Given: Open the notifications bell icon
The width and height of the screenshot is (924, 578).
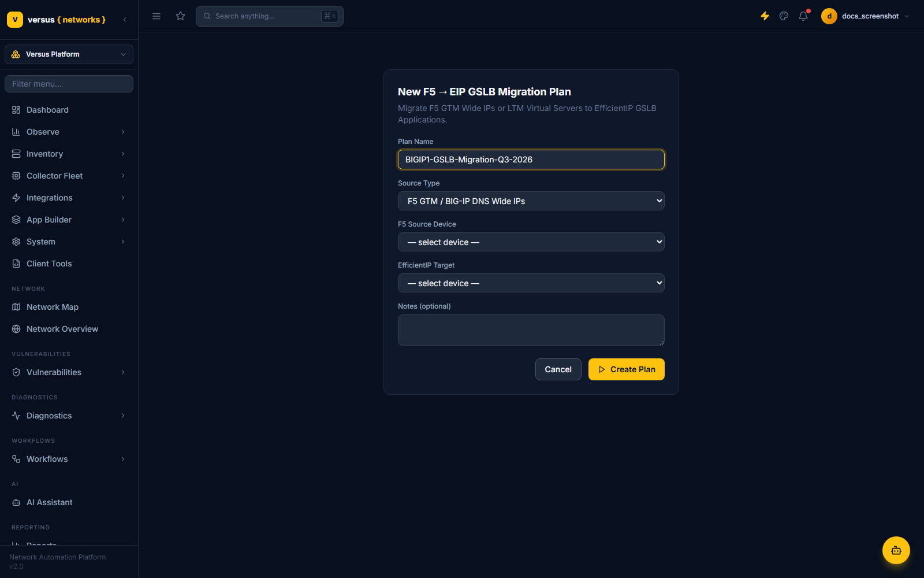Looking at the screenshot, I should point(803,16).
